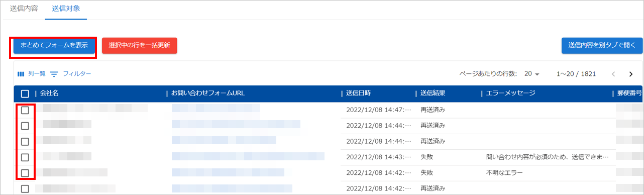
Task: Sort by 送信結果 column header
Action: [x=433, y=93]
